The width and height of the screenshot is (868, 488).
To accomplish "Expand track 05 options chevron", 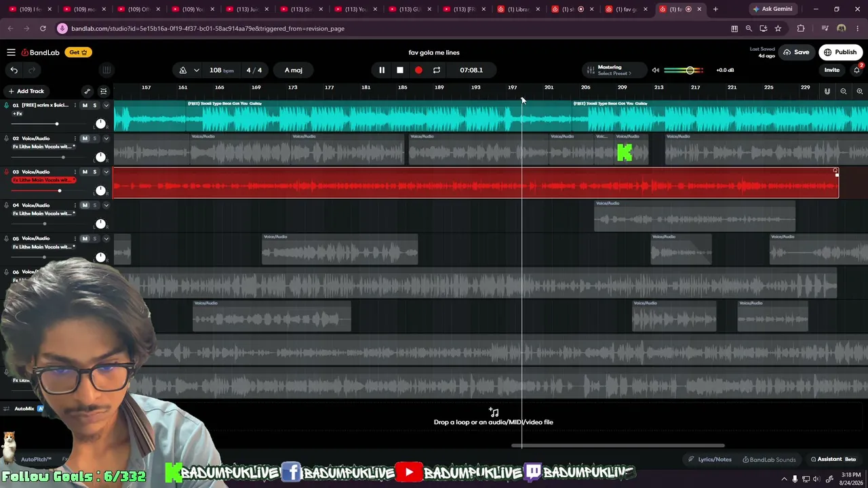I will 106,239.
